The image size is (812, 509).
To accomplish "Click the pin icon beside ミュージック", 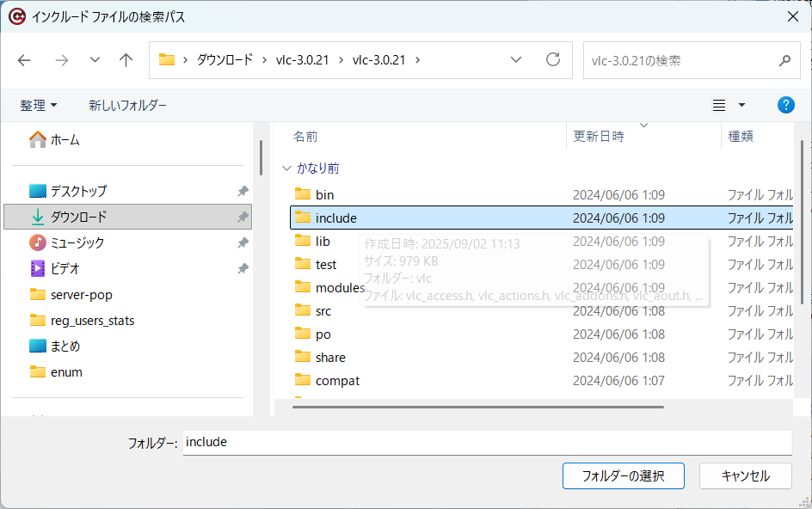I will [x=243, y=242].
